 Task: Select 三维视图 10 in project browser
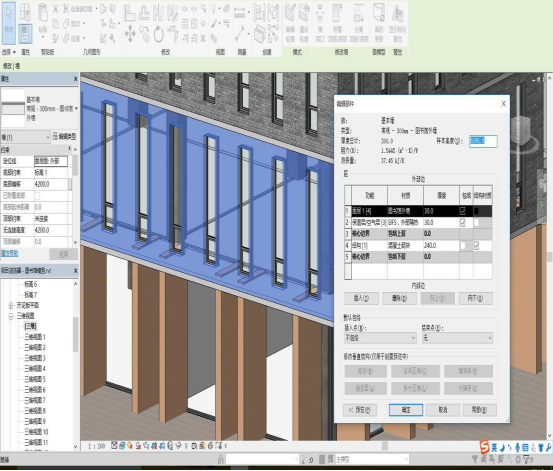pos(36,432)
